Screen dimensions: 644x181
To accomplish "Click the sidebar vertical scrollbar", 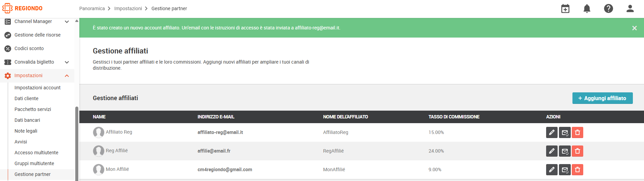I will click(x=77, y=144).
